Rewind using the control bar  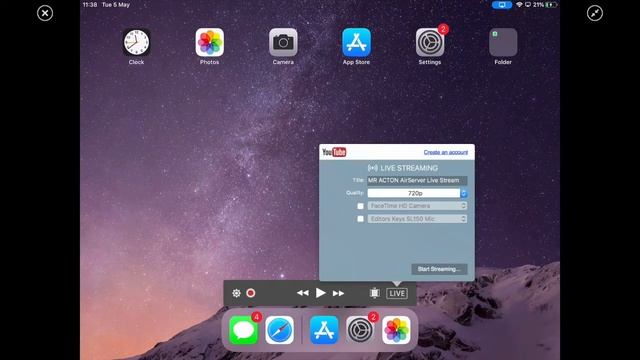coord(302,293)
